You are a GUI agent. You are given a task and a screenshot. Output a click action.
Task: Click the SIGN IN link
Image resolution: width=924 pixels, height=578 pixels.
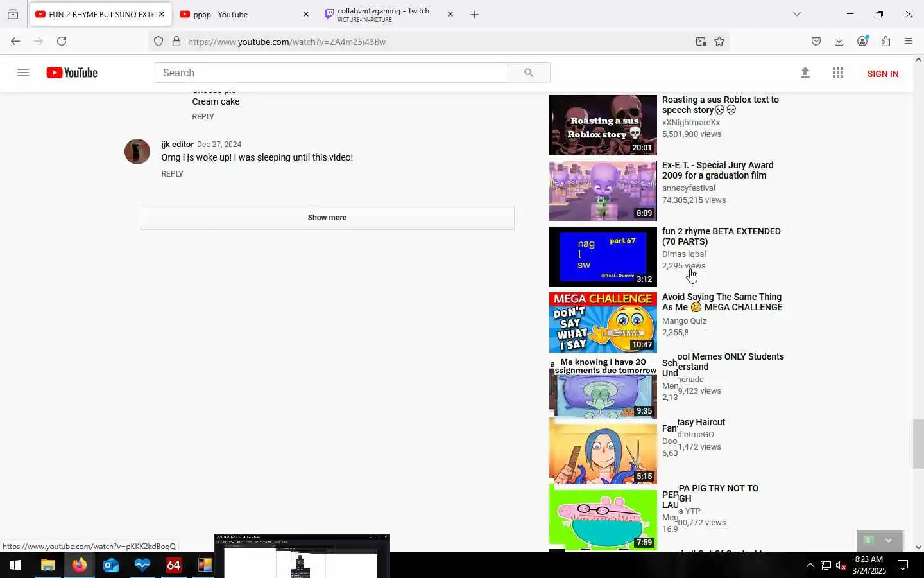[883, 74]
